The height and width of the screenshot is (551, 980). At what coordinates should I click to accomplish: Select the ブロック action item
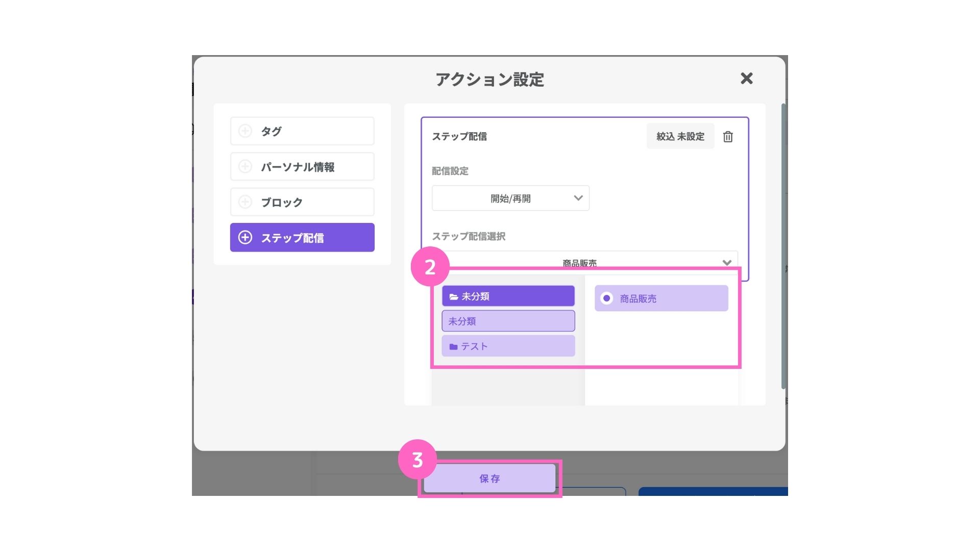(302, 202)
